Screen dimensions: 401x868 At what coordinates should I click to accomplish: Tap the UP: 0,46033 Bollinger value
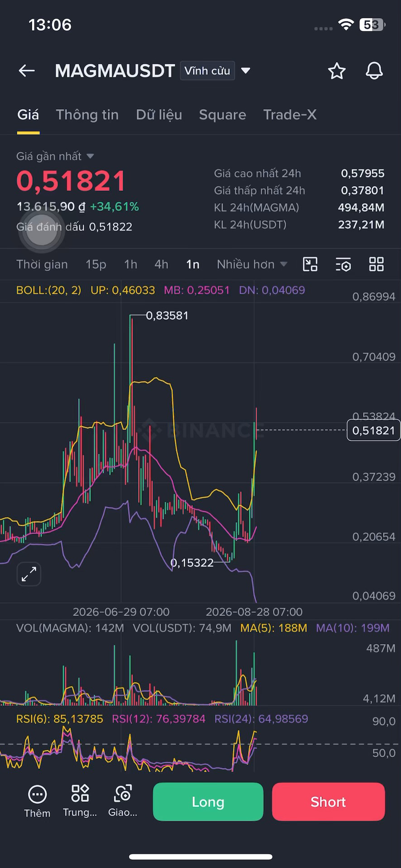pyautogui.click(x=123, y=290)
